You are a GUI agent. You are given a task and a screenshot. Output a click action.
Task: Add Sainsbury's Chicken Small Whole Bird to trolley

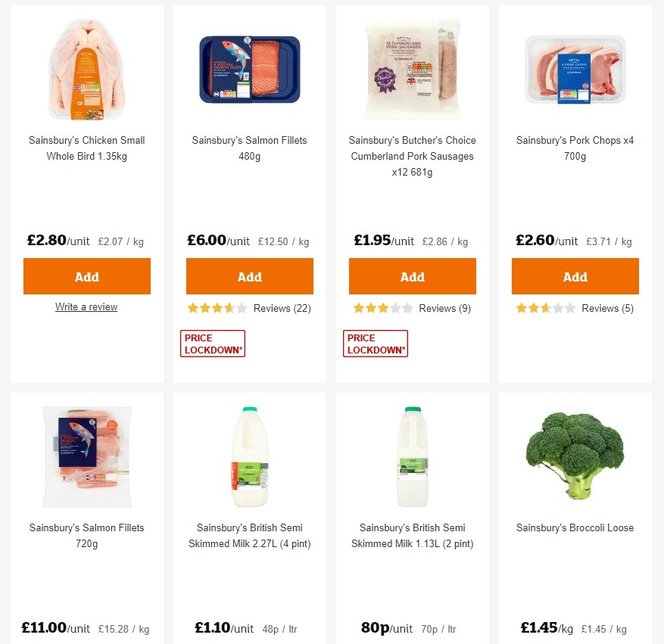coord(86,276)
